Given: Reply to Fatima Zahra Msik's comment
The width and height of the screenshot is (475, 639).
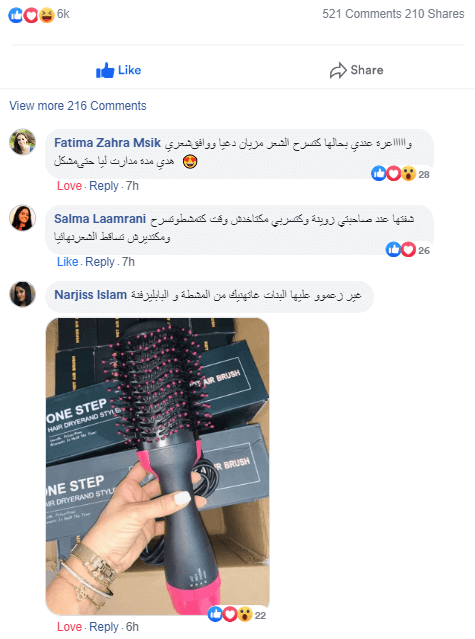Looking at the screenshot, I should pos(104,186).
